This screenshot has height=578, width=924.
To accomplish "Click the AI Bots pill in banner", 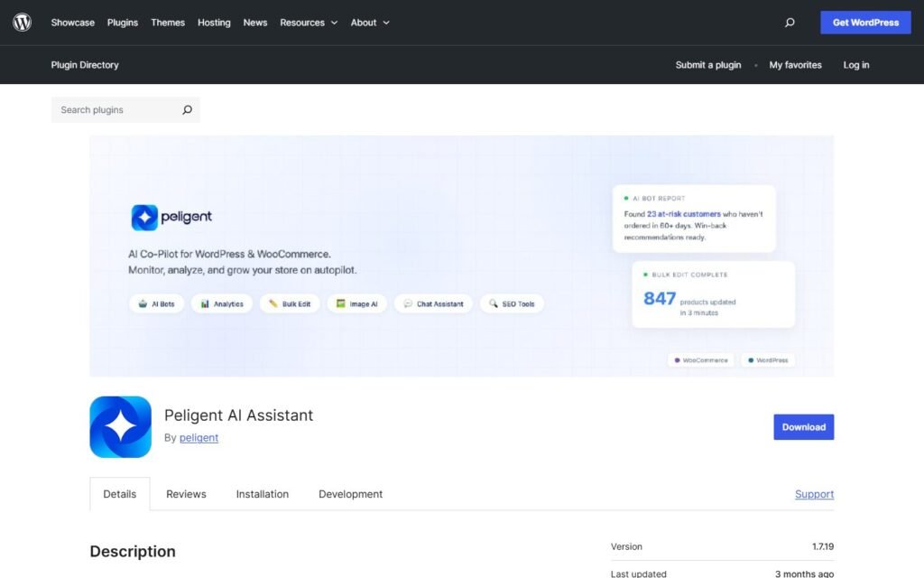I will point(156,303).
